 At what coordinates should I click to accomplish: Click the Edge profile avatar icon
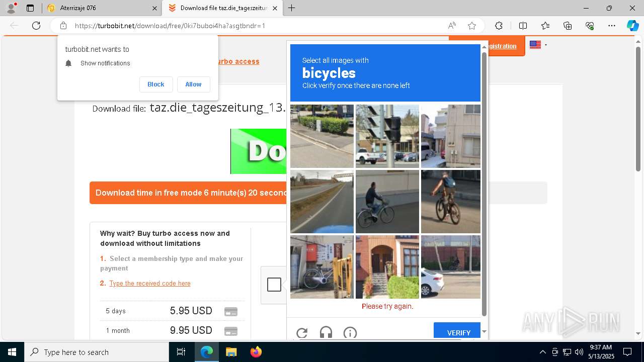point(11,8)
